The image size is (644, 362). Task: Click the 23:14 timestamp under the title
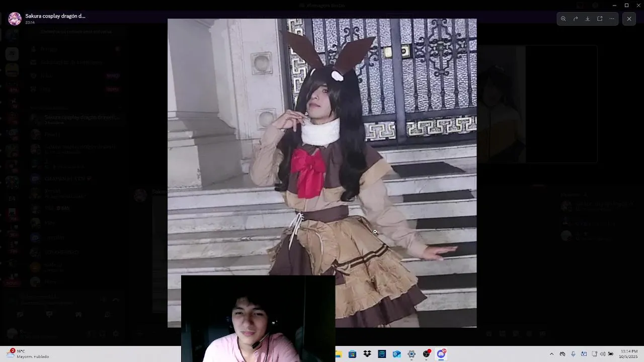click(x=30, y=23)
